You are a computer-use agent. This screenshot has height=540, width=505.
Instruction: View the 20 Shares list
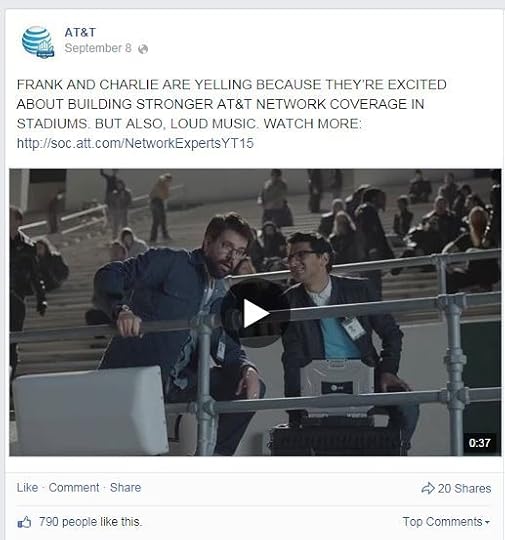point(464,488)
